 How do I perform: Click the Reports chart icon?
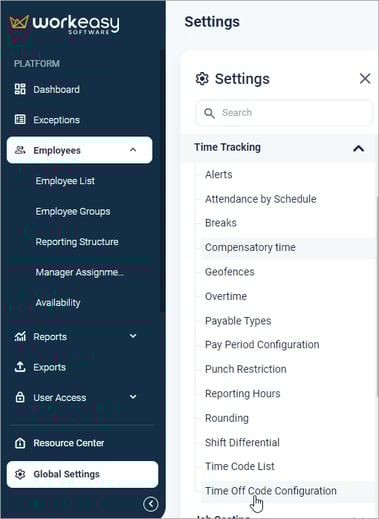click(20, 336)
